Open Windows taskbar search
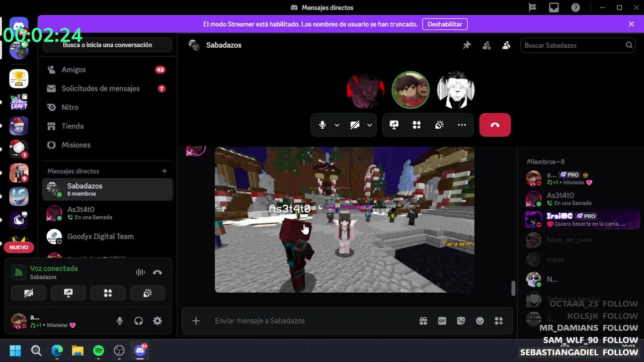This screenshot has height=362, width=644. [36, 350]
